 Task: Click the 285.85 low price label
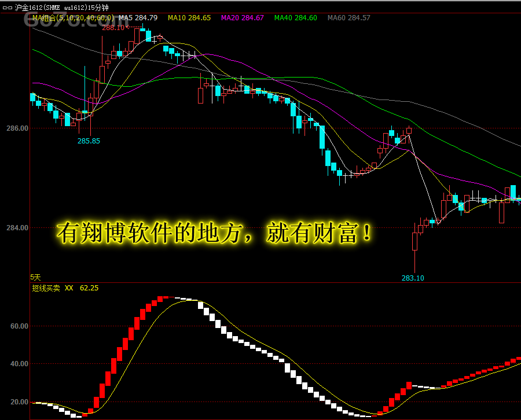click(x=89, y=141)
